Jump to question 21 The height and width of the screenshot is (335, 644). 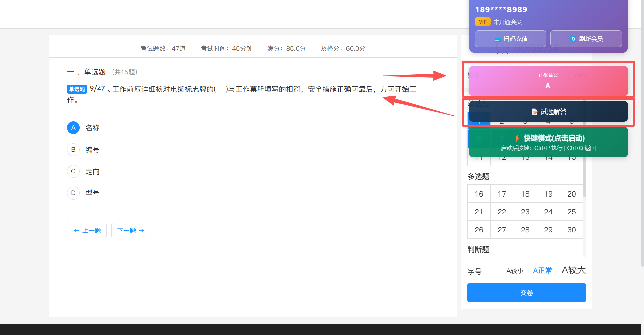click(479, 212)
